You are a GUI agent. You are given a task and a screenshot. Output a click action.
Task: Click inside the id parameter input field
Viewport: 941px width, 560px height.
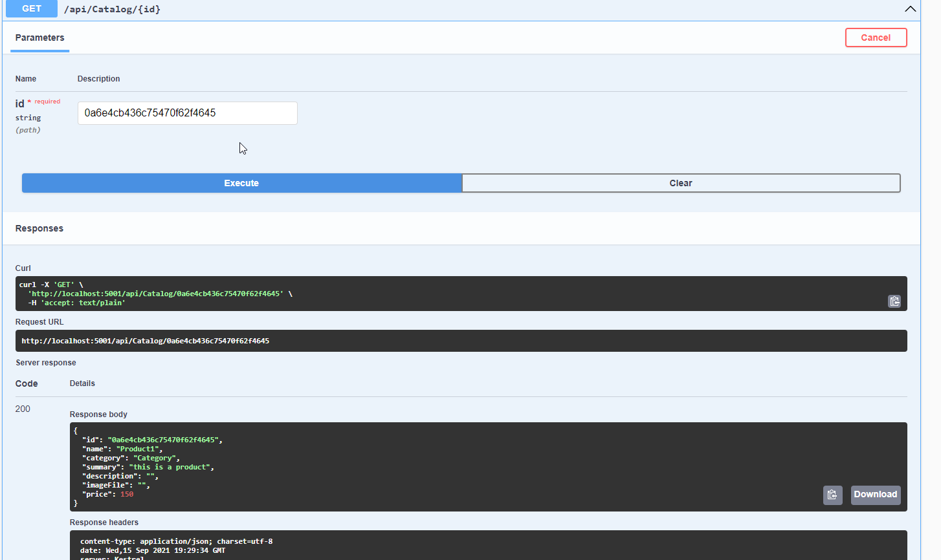(186, 113)
